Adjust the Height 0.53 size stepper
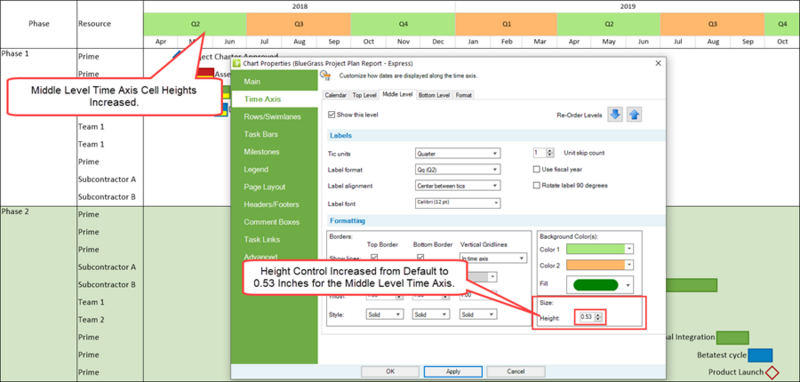Image resolution: width=800 pixels, height=382 pixels. 599,317
